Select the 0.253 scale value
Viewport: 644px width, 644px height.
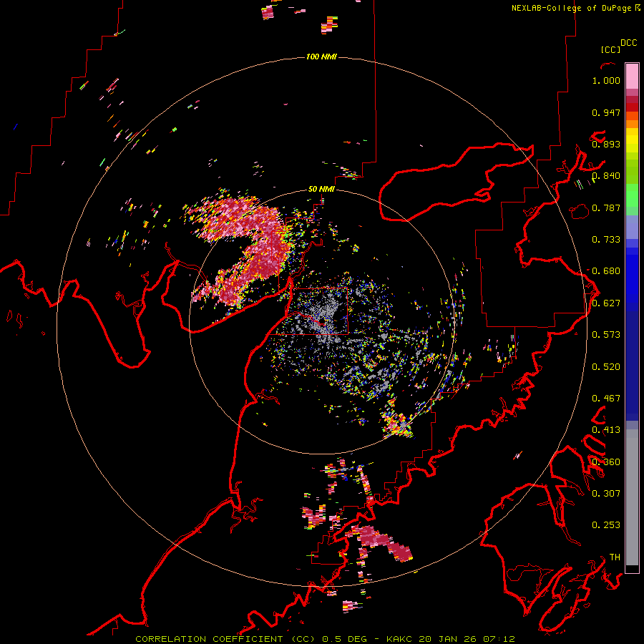(606, 525)
